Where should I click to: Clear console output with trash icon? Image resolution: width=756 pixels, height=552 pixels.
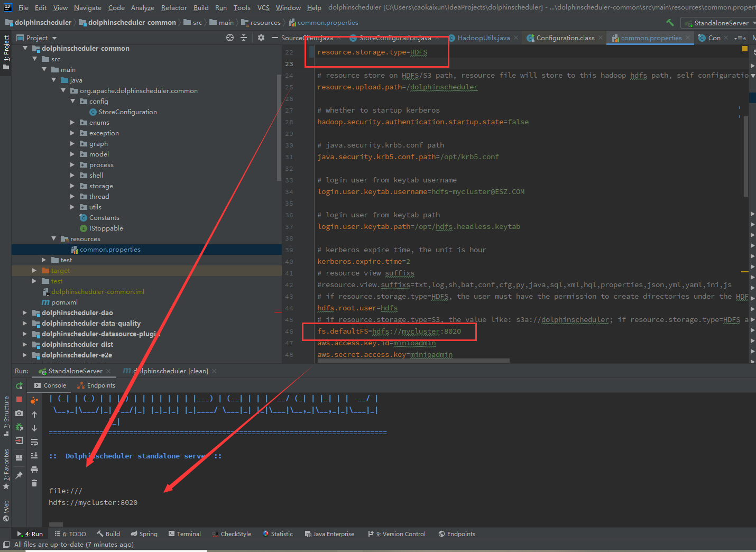click(x=34, y=483)
